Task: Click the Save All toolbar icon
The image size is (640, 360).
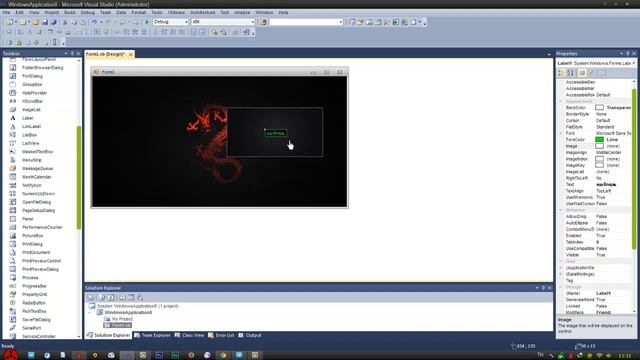Action: [x=53, y=22]
